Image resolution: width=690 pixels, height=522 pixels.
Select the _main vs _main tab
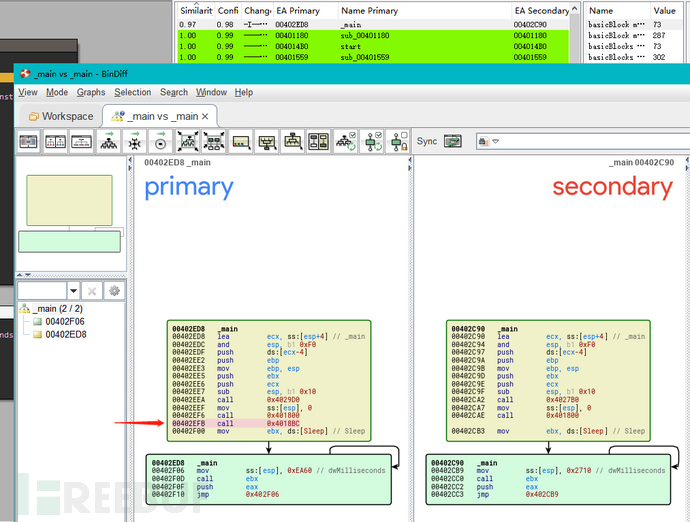159,116
